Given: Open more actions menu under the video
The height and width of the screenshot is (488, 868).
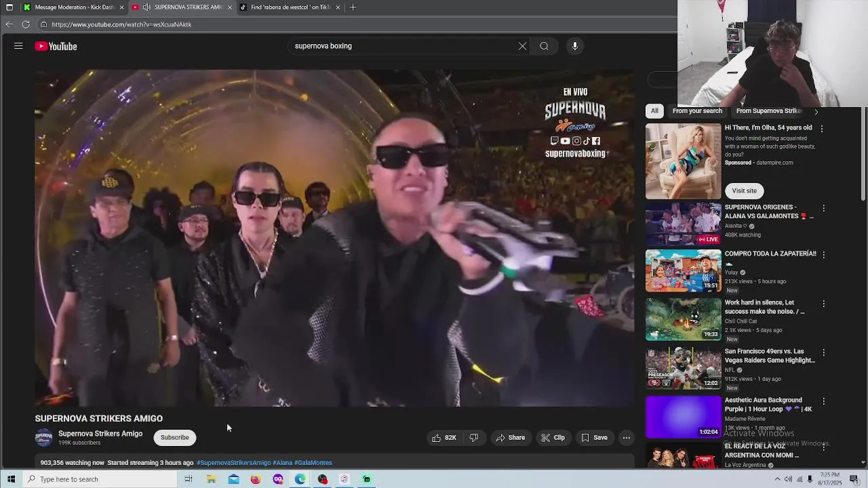Looking at the screenshot, I should coord(627,438).
